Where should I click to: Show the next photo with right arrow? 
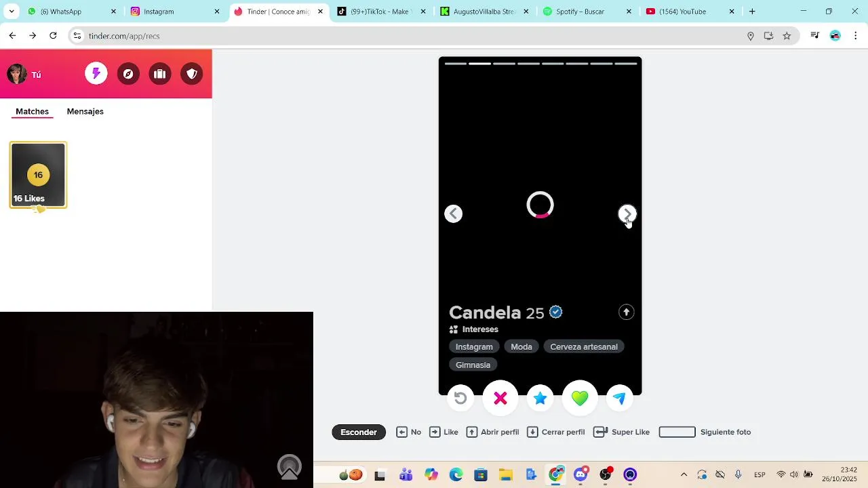(x=627, y=213)
